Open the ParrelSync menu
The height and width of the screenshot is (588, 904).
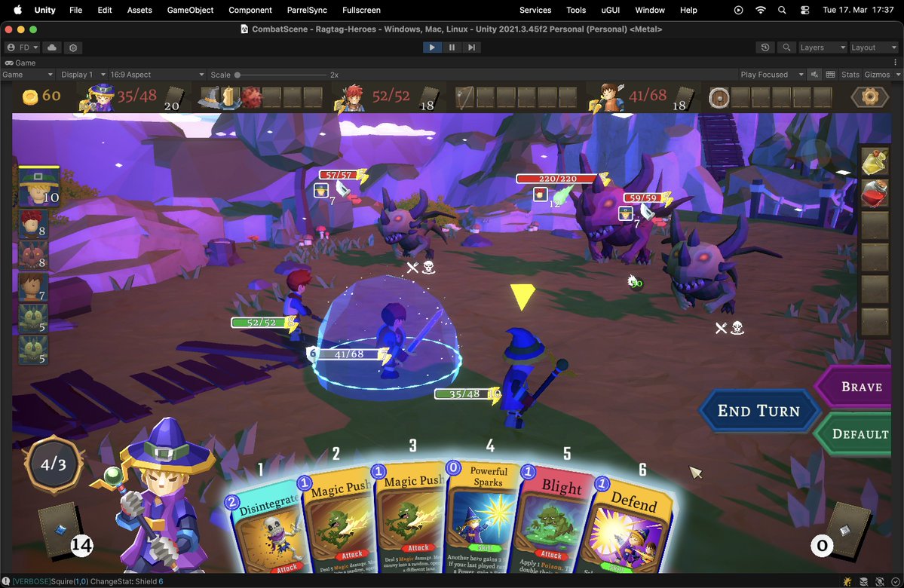(x=306, y=10)
